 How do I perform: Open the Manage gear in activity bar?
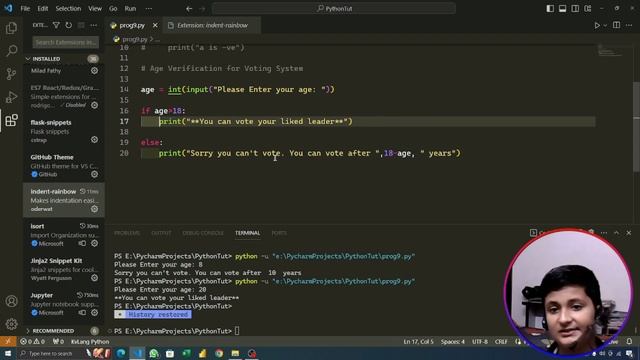(11, 324)
